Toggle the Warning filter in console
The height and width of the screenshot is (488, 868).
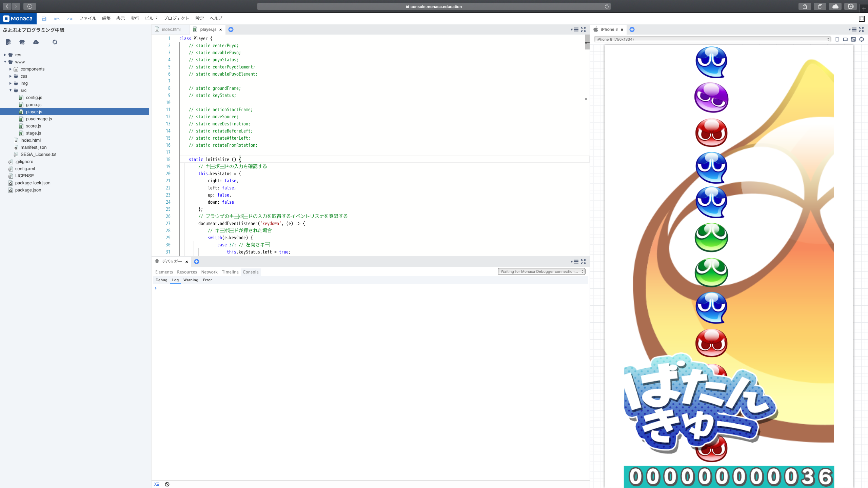click(x=191, y=280)
